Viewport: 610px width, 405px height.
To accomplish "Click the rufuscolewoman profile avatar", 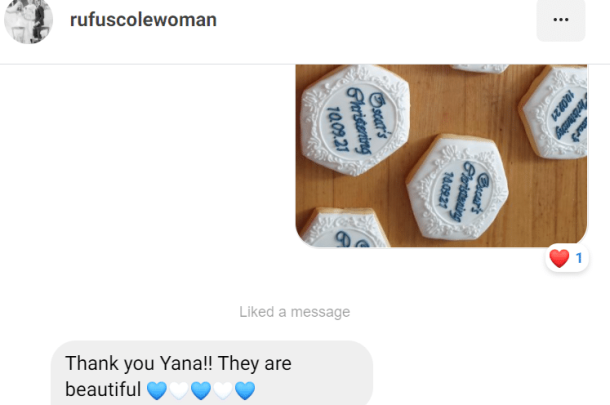I will coord(28,20).
